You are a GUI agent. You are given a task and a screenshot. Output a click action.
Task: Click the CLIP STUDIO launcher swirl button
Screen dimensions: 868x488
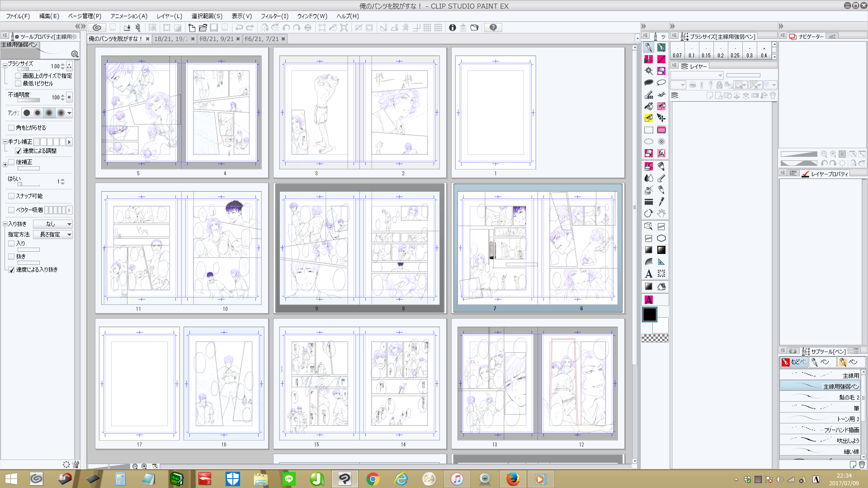click(x=97, y=28)
